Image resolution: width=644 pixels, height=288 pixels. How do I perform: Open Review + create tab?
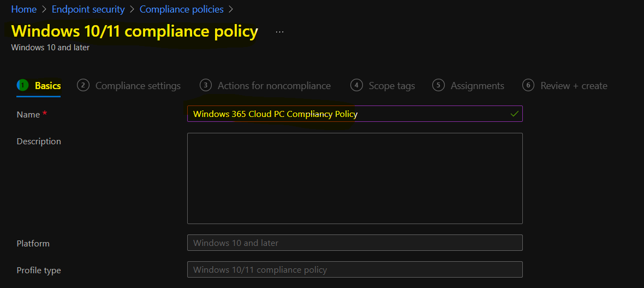click(x=574, y=86)
